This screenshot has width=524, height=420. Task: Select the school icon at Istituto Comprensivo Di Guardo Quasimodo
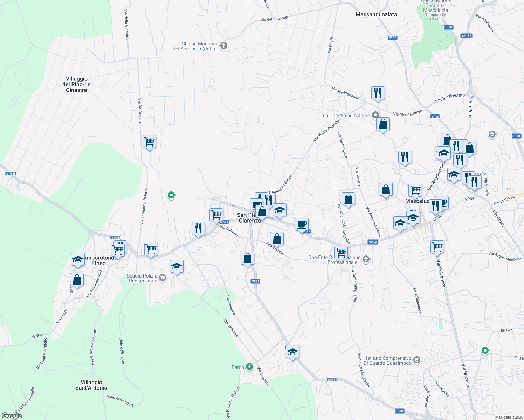(x=416, y=360)
